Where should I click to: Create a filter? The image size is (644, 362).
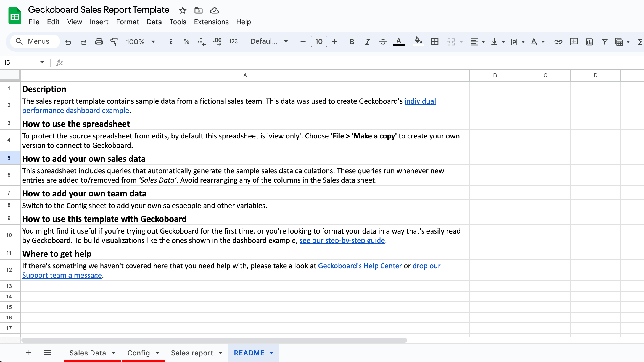point(605,42)
